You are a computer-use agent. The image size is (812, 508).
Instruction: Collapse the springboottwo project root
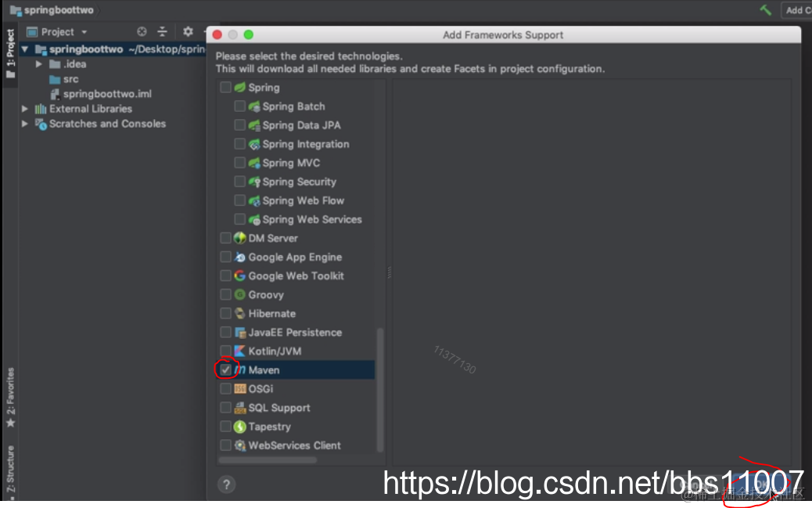tap(25, 49)
